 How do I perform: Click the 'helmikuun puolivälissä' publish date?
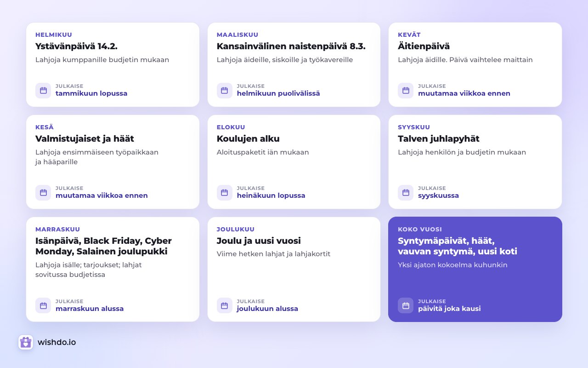278,93
